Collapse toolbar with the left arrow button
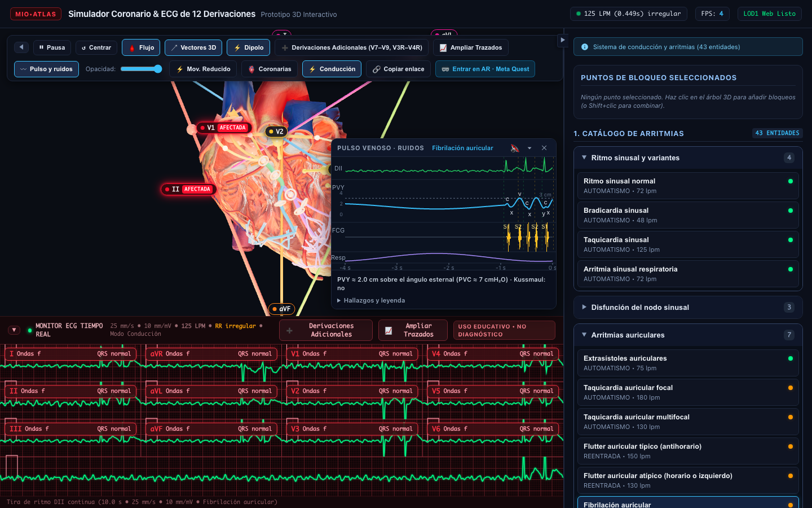 pos(21,47)
